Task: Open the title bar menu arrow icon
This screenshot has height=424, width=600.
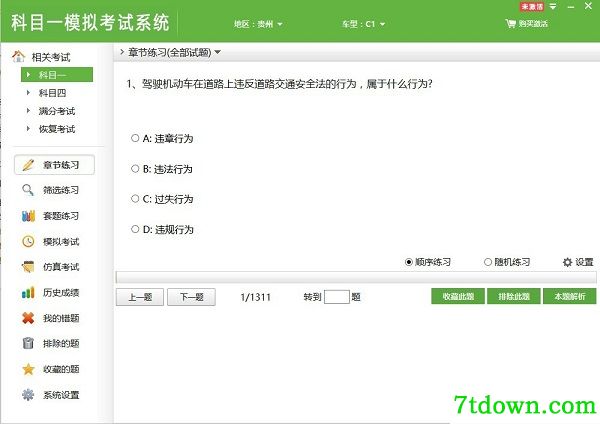Action: click(x=553, y=7)
